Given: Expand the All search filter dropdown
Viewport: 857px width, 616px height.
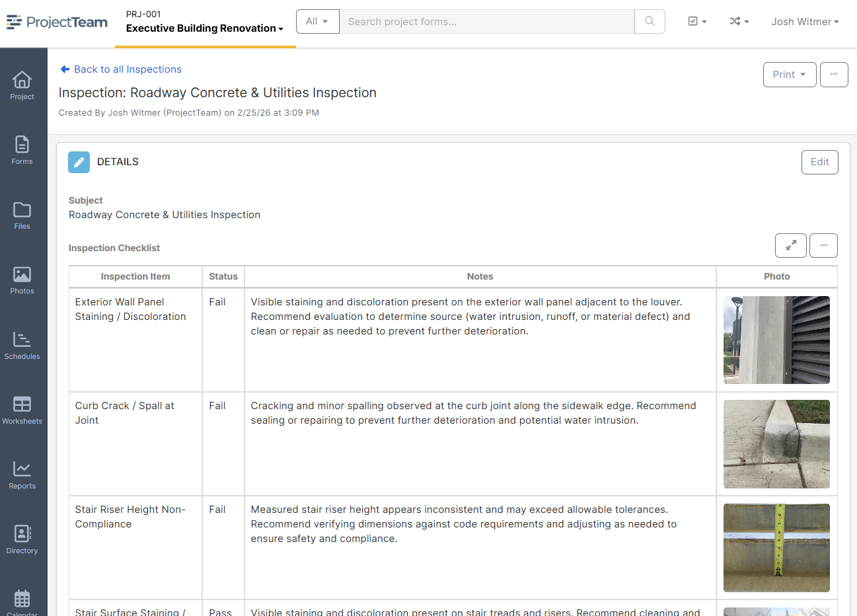Looking at the screenshot, I should [x=317, y=21].
